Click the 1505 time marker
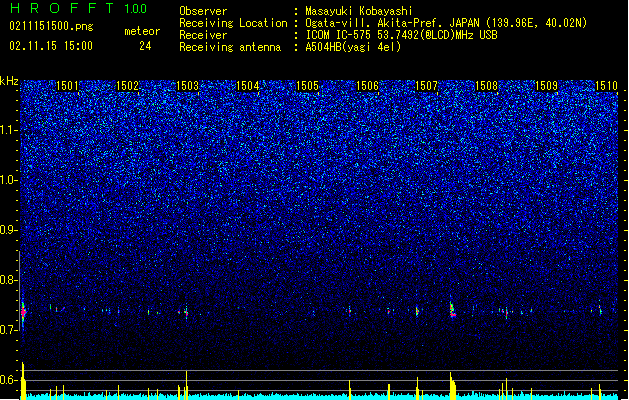 tap(307, 86)
